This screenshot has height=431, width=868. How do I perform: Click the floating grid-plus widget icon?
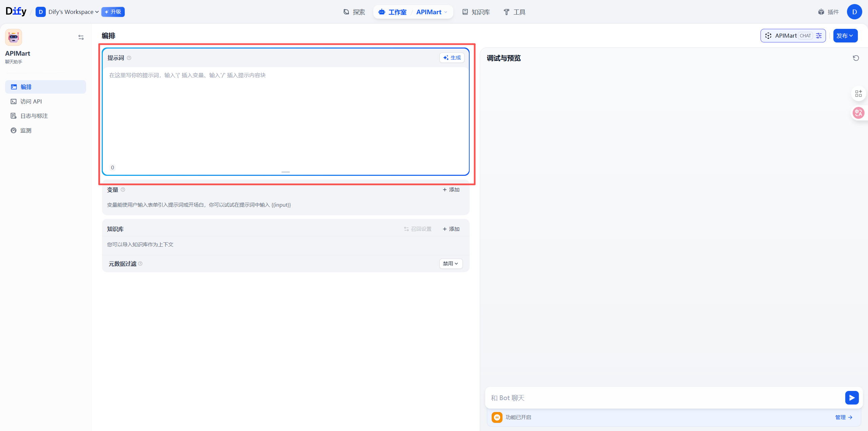tap(858, 94)
